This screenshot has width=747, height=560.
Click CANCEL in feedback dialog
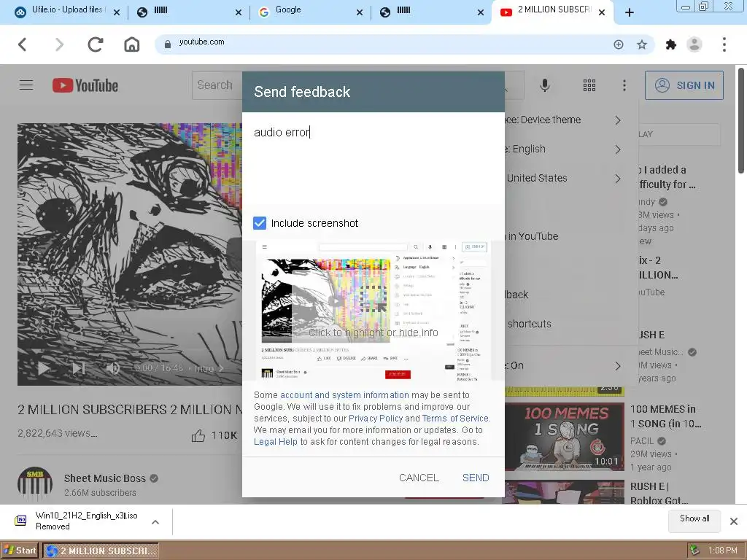(x=419, y=478)
